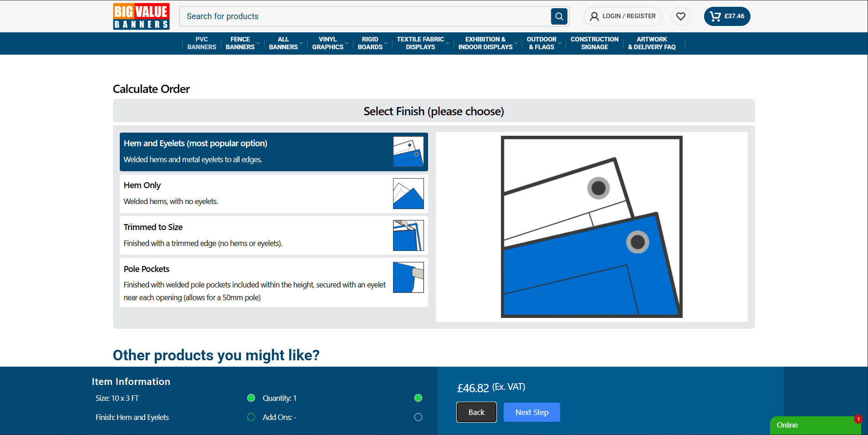This screenshot has height=435, width=868.
Task: Open Construction Signage menu item
Action: pos(594,43)
